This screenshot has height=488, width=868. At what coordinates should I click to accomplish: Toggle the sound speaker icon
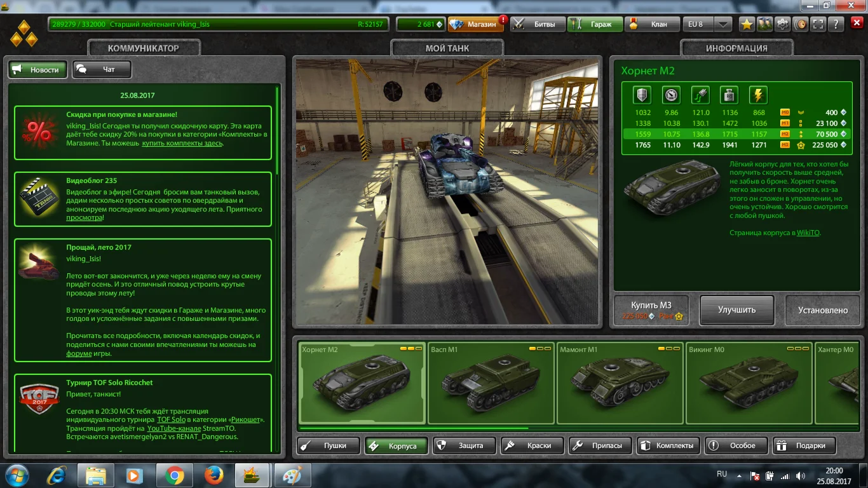pyautogui.click(x=801, y=24)
